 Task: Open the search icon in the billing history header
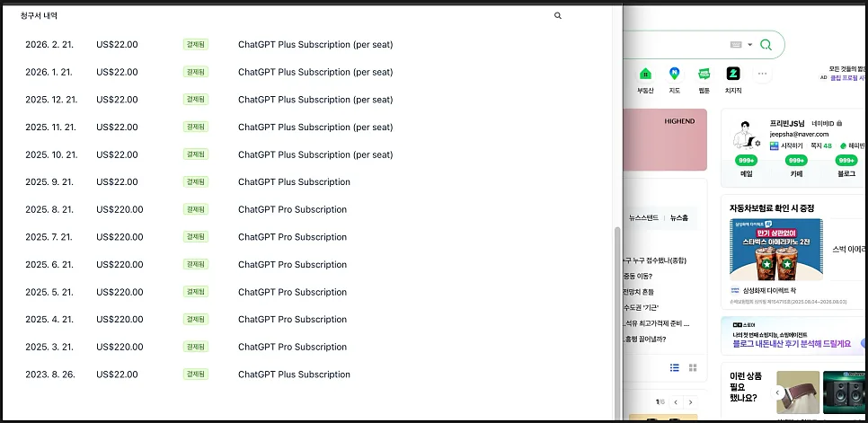(557, 16)
